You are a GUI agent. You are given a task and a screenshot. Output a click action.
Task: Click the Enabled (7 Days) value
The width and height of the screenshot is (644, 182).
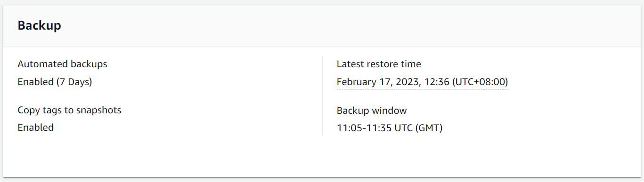55,82
